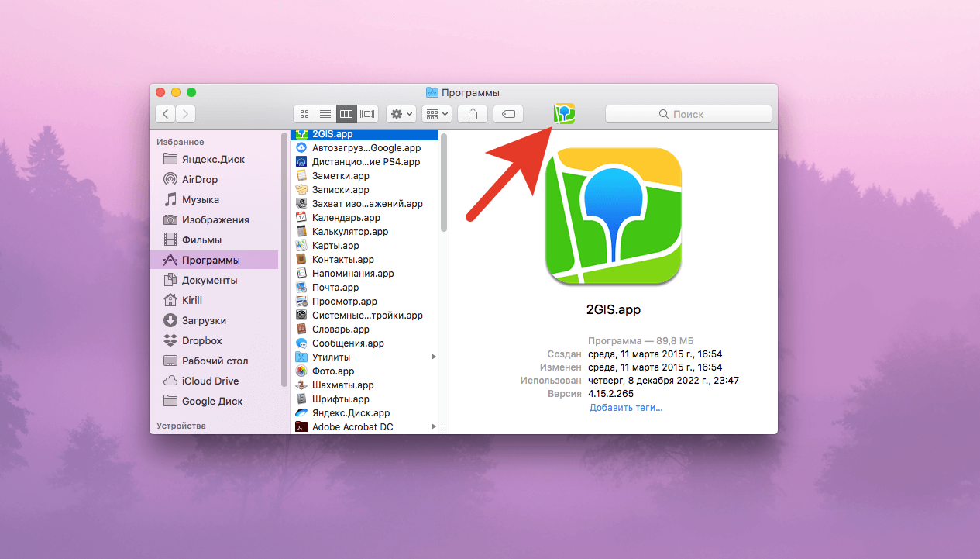The height and width of the screenshot is (559, 980).
Task: Click the file list column scrollbar
Action: tap(444, 182)
